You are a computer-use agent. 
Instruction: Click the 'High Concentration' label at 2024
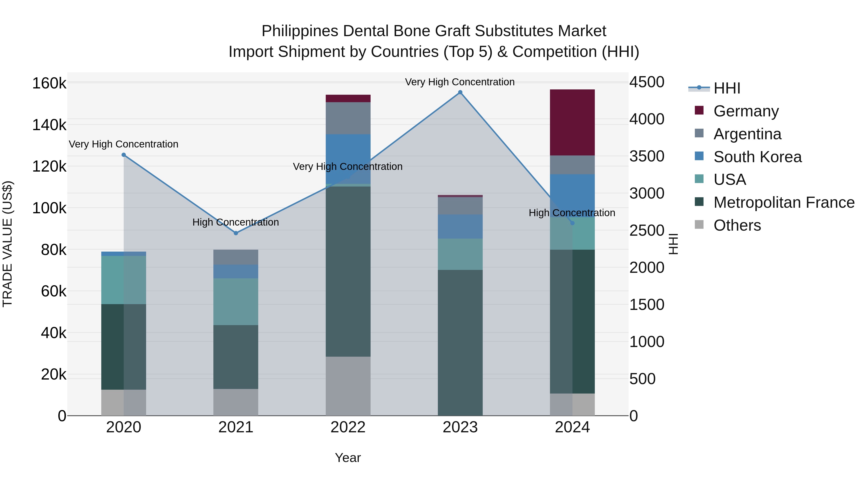(x=572, y=213)
